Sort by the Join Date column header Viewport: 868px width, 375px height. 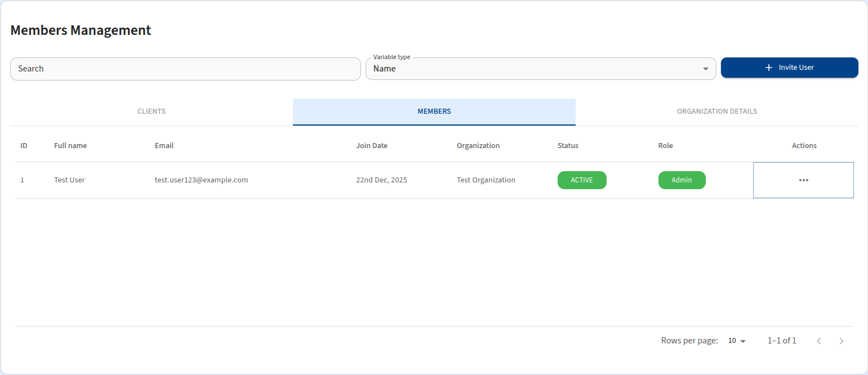click(x=372, y=145)
